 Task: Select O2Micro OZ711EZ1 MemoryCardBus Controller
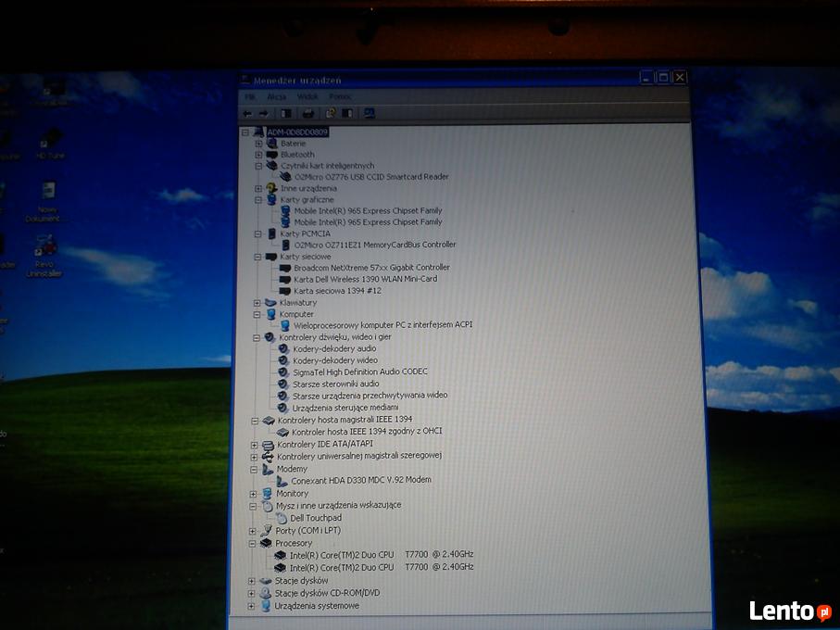coord(375,245)
